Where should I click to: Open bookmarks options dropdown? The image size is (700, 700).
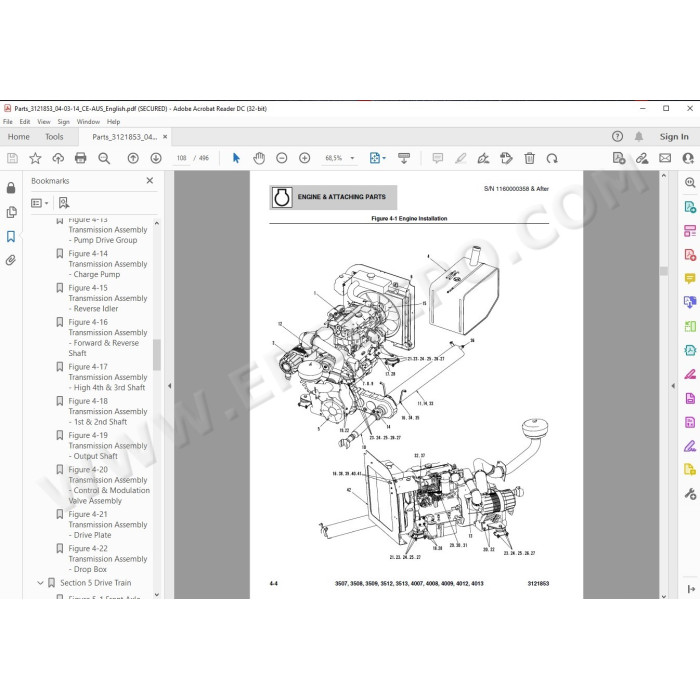point(40,203)
